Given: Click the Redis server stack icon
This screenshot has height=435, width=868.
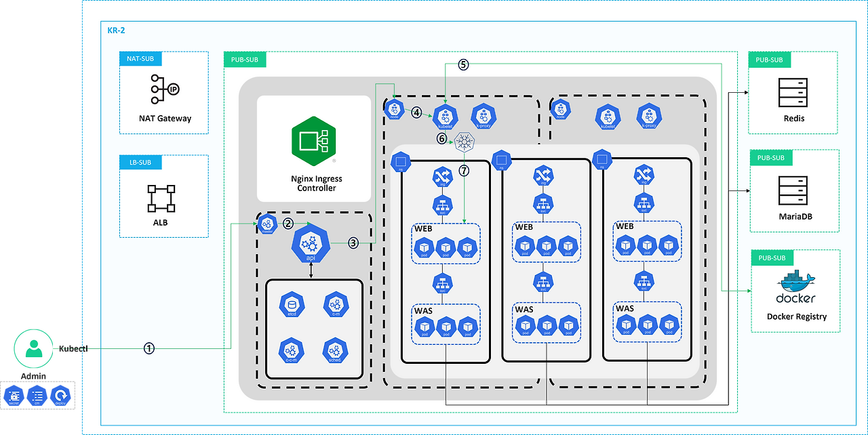Looking at the screenshot, I should [x=793, y=93].
